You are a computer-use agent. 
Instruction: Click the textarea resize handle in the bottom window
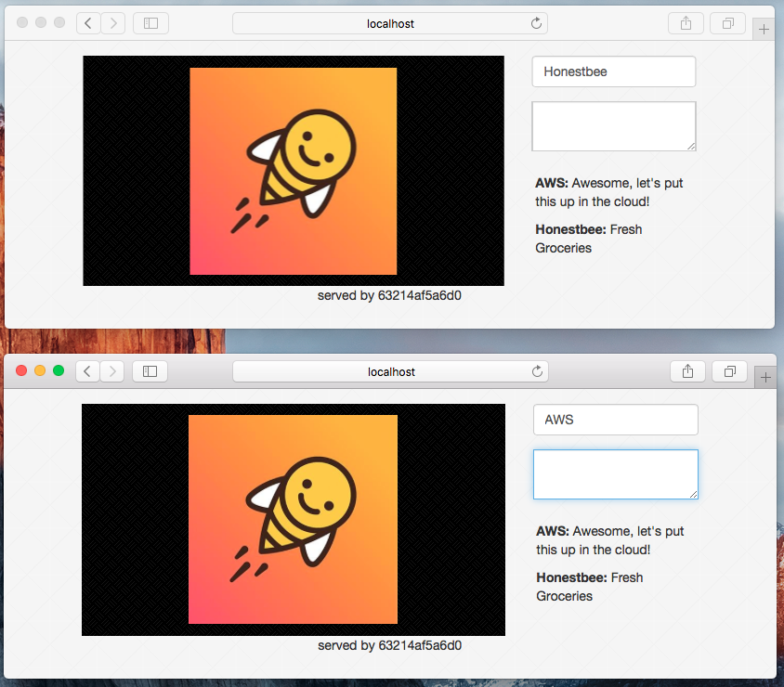pyautogui.click(x=693, y=494)
